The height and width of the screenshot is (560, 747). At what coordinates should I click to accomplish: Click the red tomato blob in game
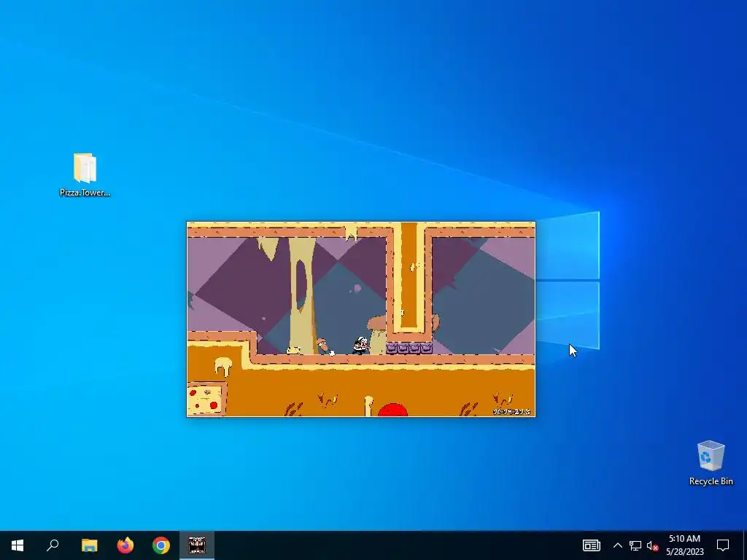[x=392, y=410]
